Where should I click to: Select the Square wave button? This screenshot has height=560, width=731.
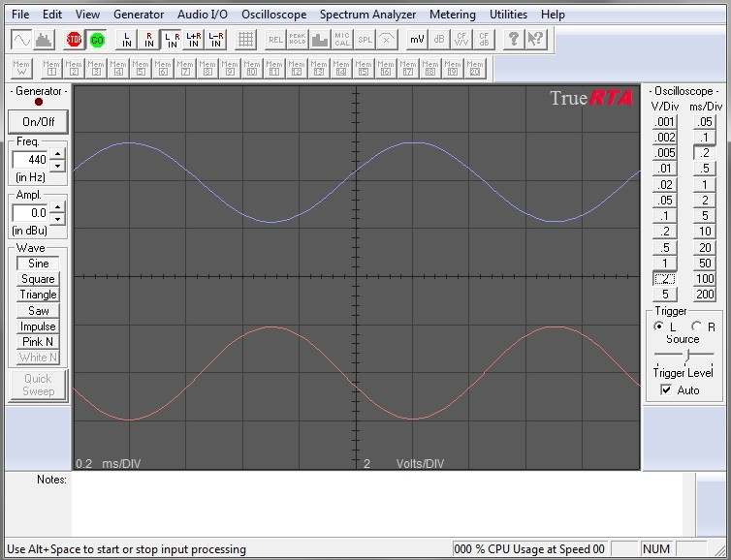38,279
